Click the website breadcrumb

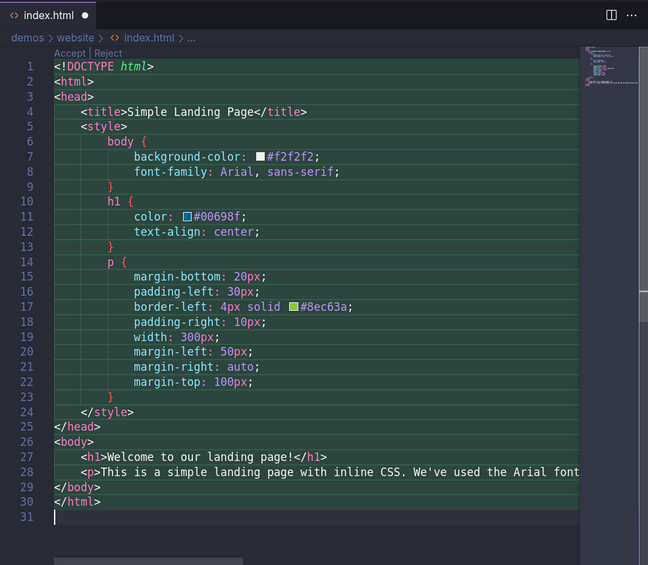coord(75,38)
